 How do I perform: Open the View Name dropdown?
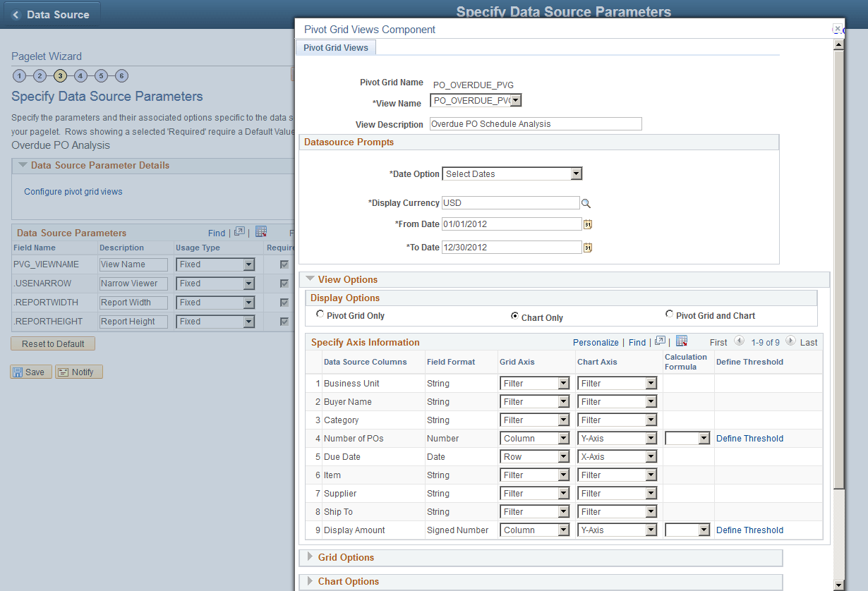coord(516,100)
